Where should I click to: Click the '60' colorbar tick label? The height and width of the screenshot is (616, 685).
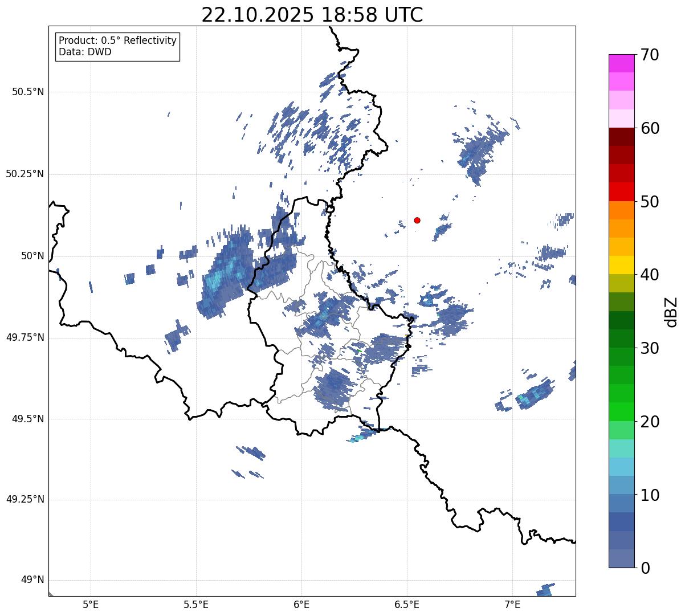point(650,128)
